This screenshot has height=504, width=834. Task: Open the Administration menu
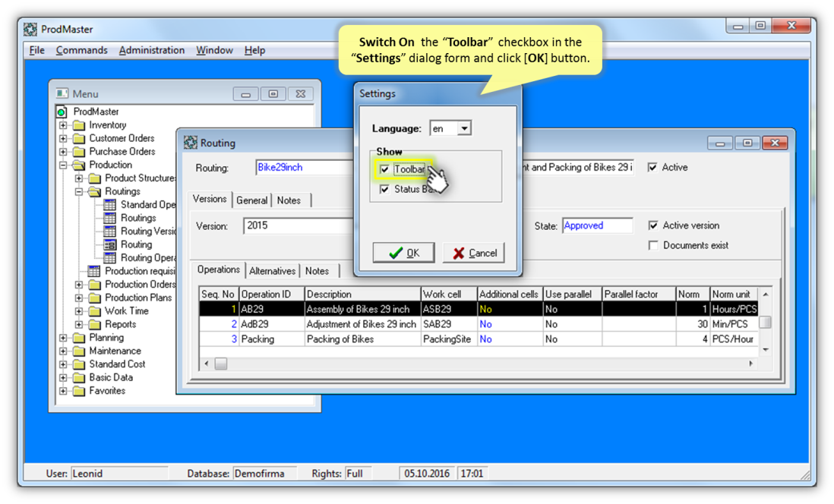click(x=152, y=50)
